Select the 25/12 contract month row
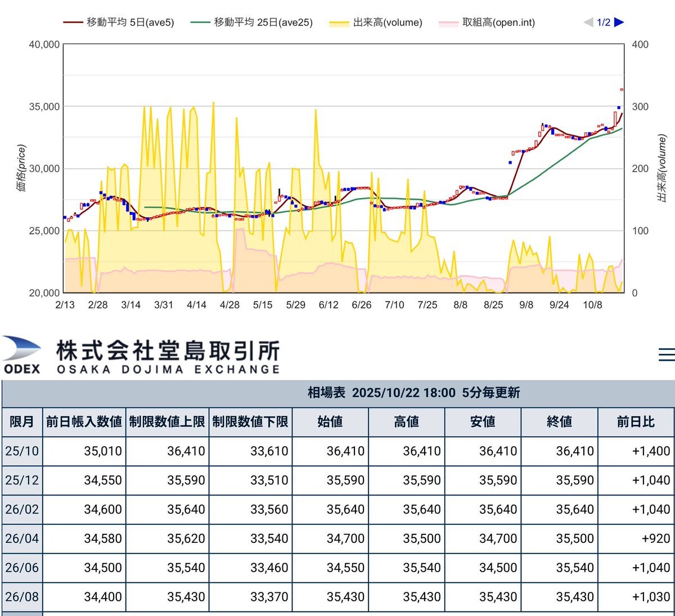Screen dimensions: 675x616 [x=21, y=480]
